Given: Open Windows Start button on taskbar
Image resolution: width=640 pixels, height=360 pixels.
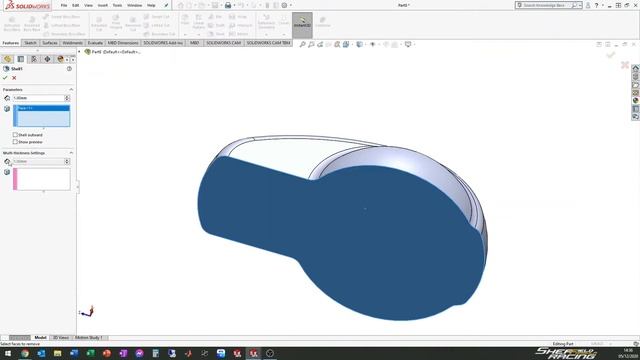Looking at the screenshot, I should 8,353.
